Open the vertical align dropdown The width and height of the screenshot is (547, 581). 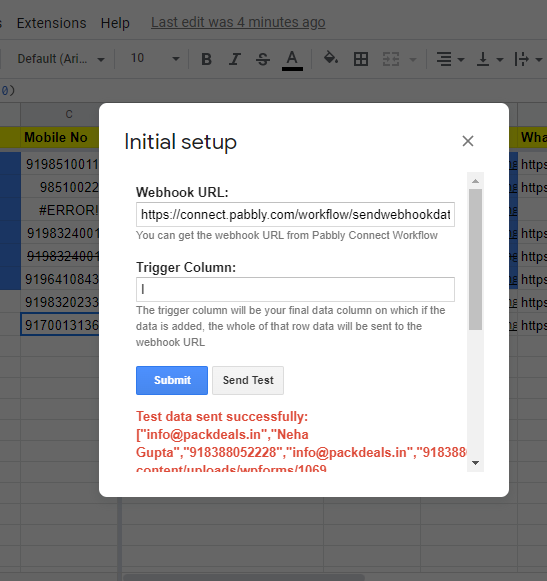click(x=489, y=59)
